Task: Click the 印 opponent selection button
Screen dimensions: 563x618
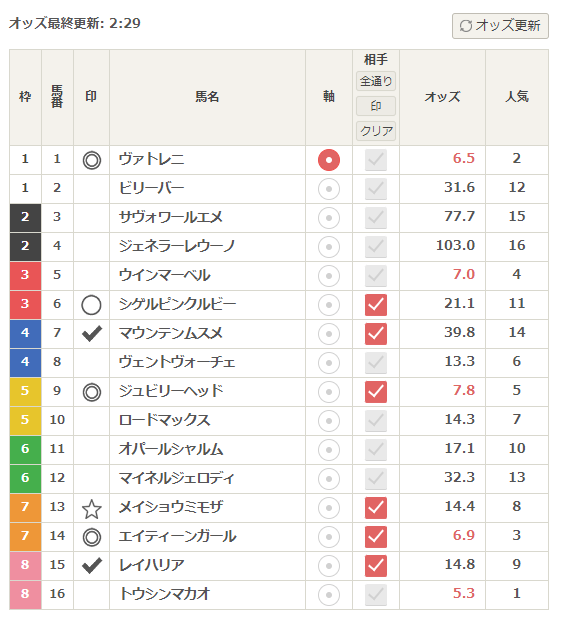Action: tap(376, 106)
